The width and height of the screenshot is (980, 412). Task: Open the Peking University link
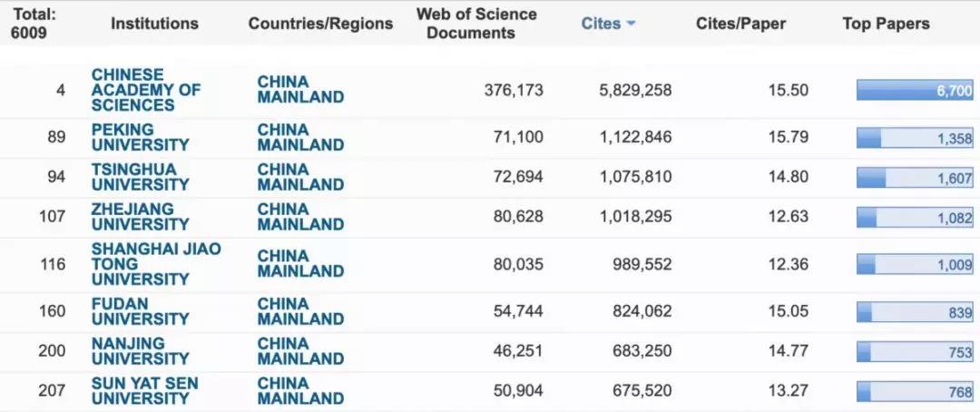pos(140,137)
